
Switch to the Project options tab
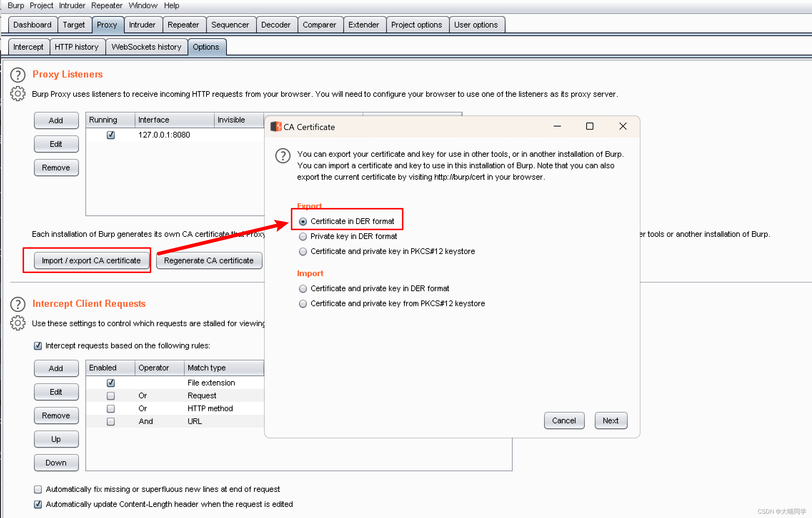coord(417,25)
